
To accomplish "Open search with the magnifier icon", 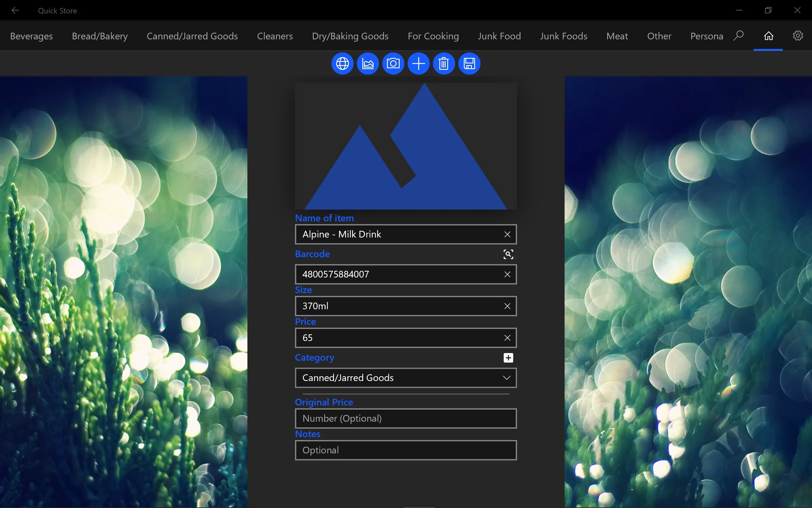I will [738, 36].
